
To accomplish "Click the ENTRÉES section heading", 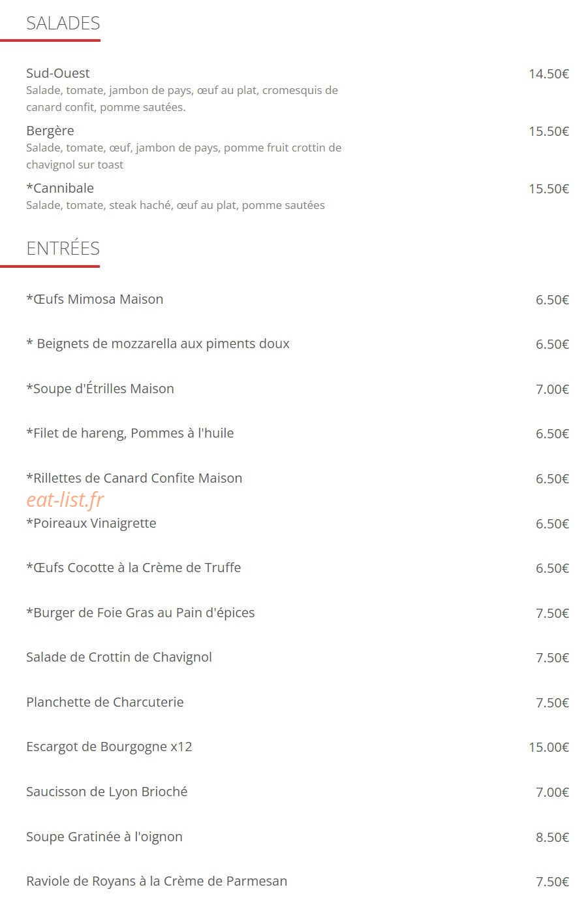I will tap(63, 248).
